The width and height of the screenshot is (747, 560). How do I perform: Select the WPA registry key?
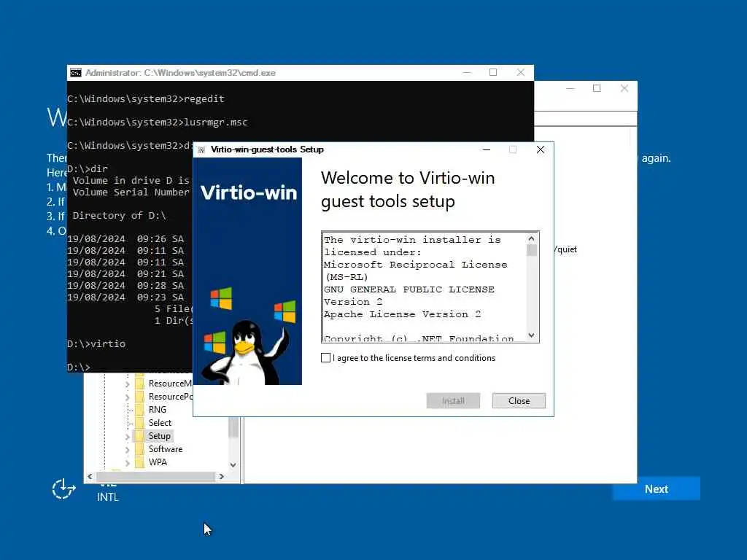pyautogui.click(x=158, y=462)
